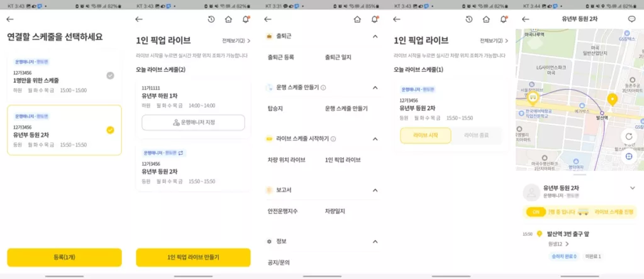The height and width of the screenshot is (279, 644).
Task: Check the 1명만을 위한 스케줄 gray checkmark
Action: point(110,75)
